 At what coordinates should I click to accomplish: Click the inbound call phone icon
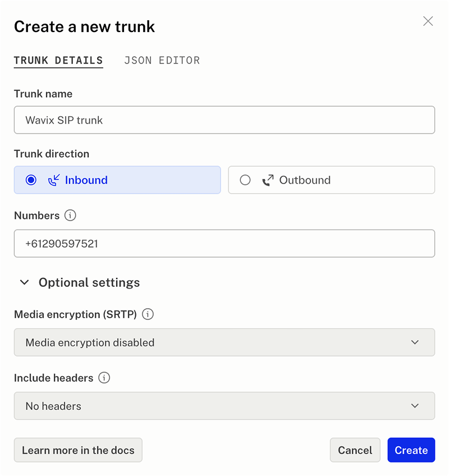click(54, 180)
